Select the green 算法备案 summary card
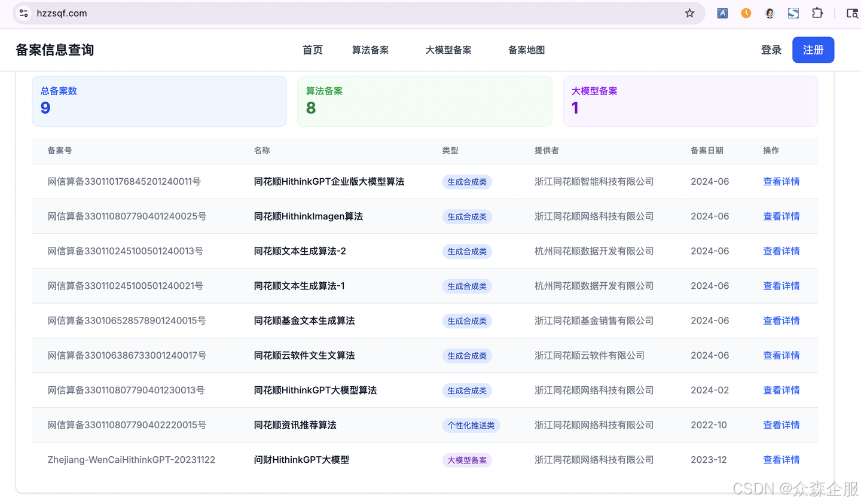Viewport: 861px width, 504px height. point(425,101)
